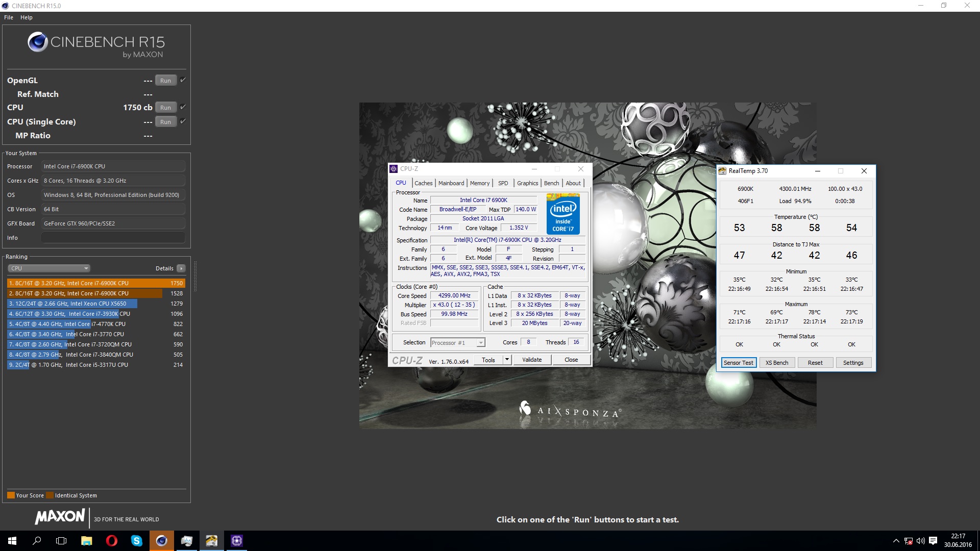
Task: Switch to the Bench tab in CPU-Z
Action: pos(551,183)
